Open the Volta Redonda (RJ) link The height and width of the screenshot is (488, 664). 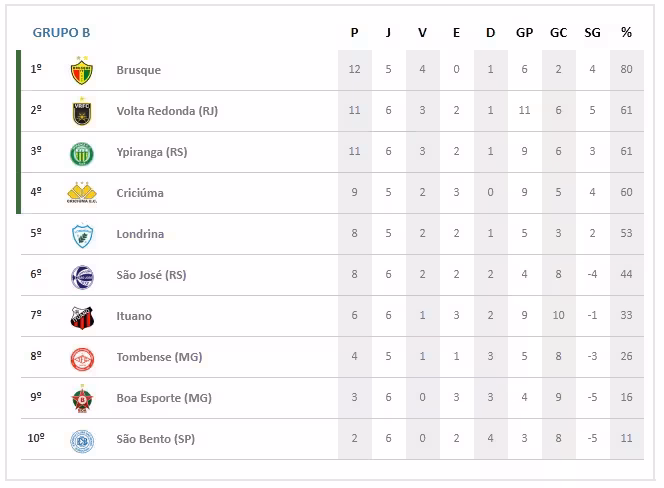click(167, 111)
